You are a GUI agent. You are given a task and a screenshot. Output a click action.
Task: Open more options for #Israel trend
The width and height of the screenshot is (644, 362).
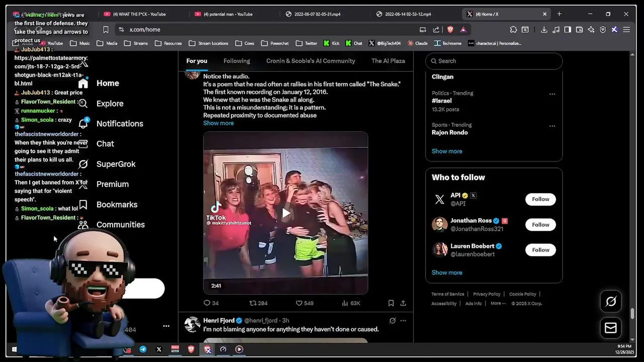(552, 94)
